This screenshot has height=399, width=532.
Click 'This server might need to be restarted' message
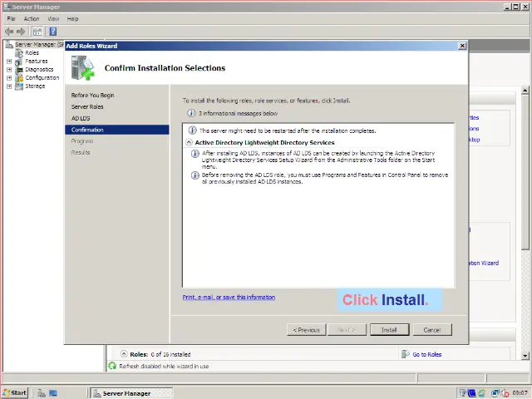coord(288,131)
